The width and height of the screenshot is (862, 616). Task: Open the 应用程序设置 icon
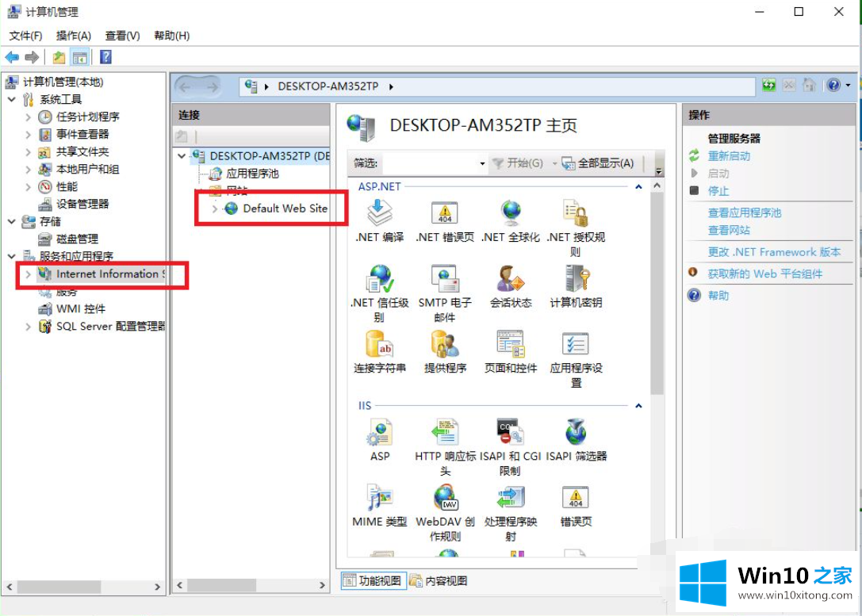pyautogui.click(x=576, y=344)
